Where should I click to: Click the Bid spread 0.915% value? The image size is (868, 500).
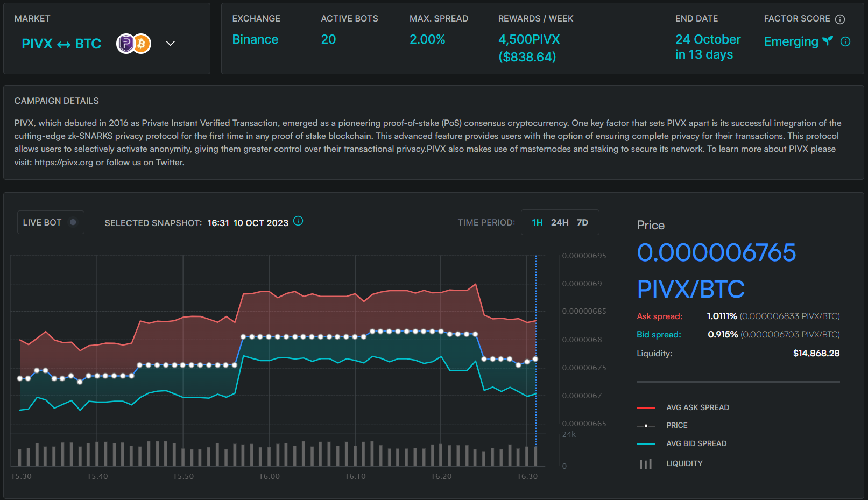click(x=723, y=334)
